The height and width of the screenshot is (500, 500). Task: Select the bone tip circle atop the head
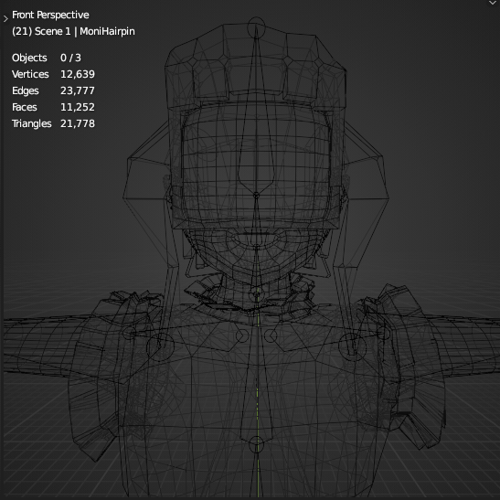pyautogui.click(x=256, y=28)
